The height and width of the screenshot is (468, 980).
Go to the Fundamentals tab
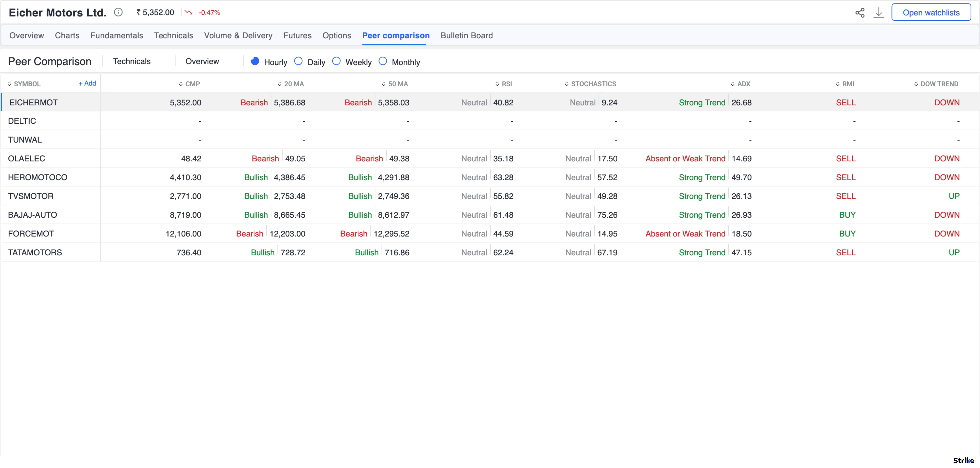click(117, 35)
